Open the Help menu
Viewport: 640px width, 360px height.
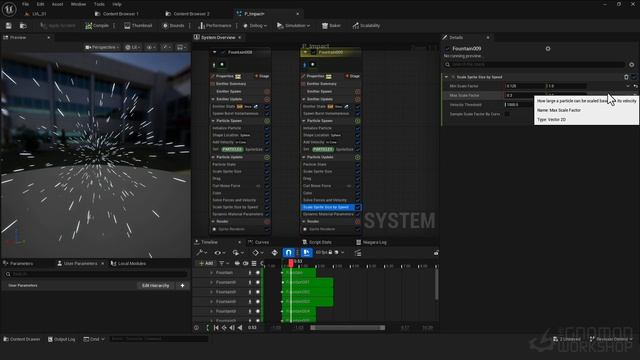coord(117,4)
